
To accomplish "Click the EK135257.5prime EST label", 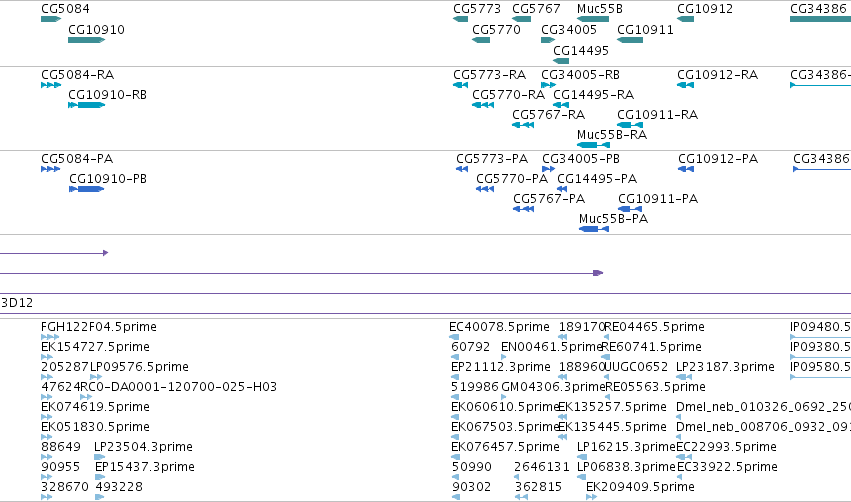I will click(612, 407).
